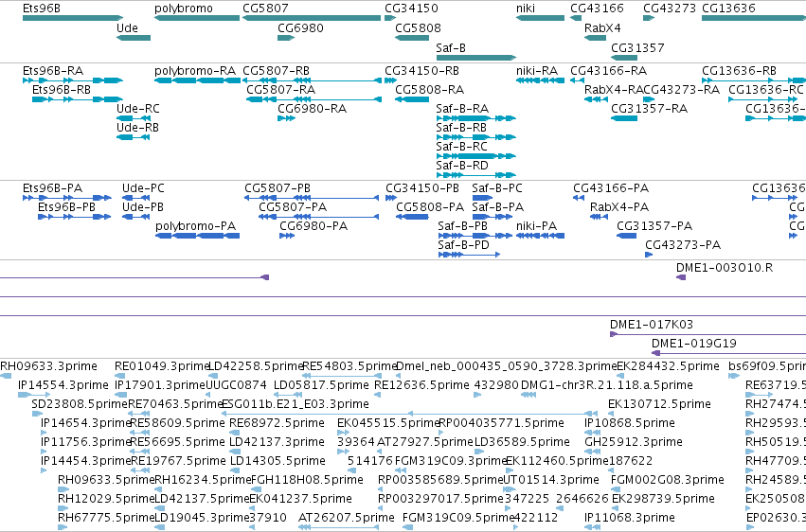
Task: Click the polybromo gene feature
Action: click(x=197, y=18)
